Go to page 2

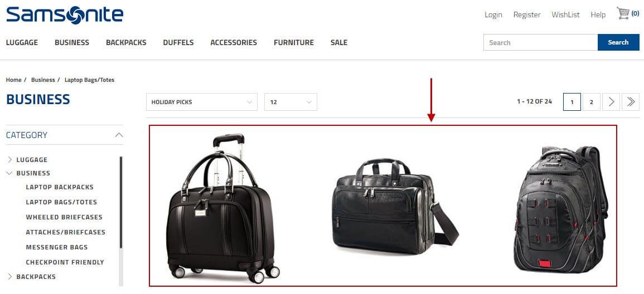[x=592, y=102]
